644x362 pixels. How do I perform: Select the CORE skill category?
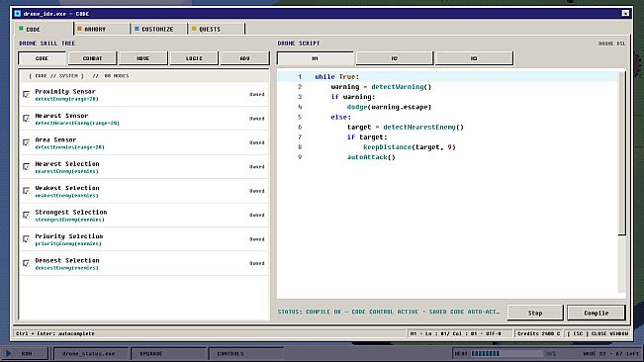point(42,58)
